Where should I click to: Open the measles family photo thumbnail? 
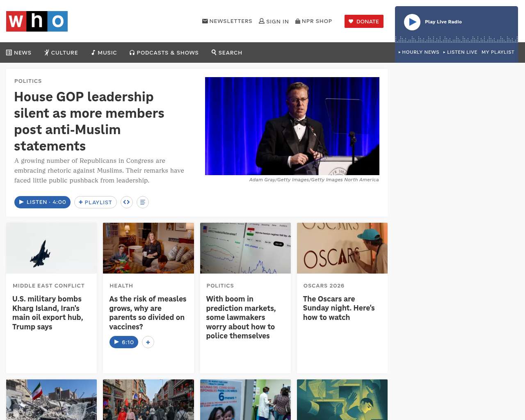(x=148, y=248)
